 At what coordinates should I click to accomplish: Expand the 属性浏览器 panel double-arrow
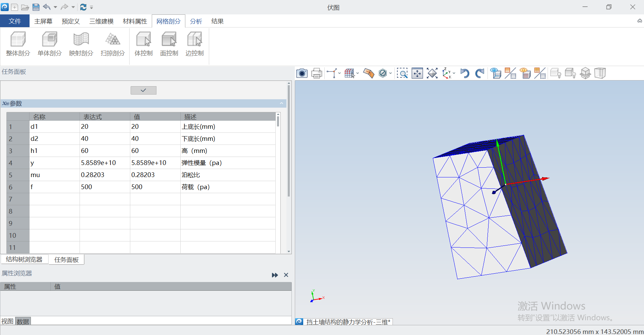(x=275, y=275)
